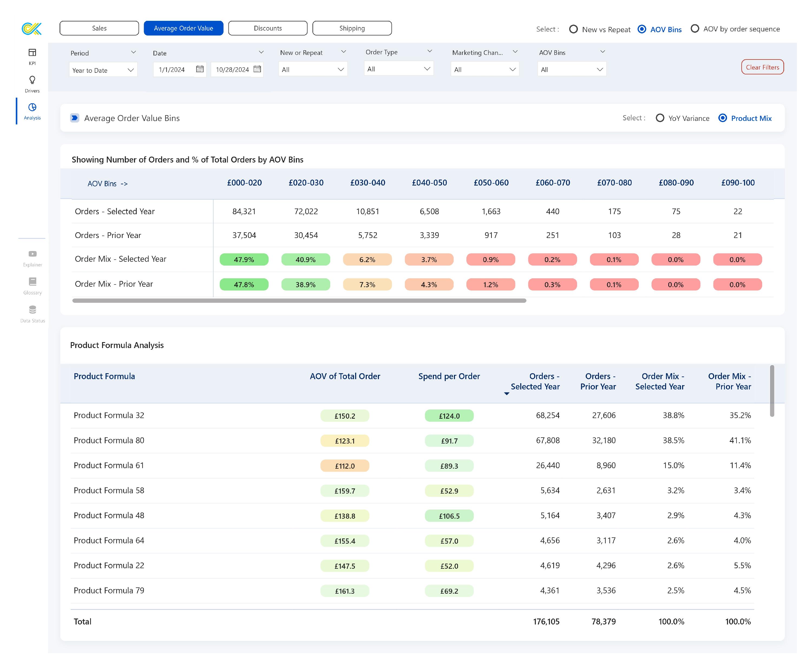Screen dimensions: 812x668
Task: Open the Drivers lightbulb icon
Action: 32,80
